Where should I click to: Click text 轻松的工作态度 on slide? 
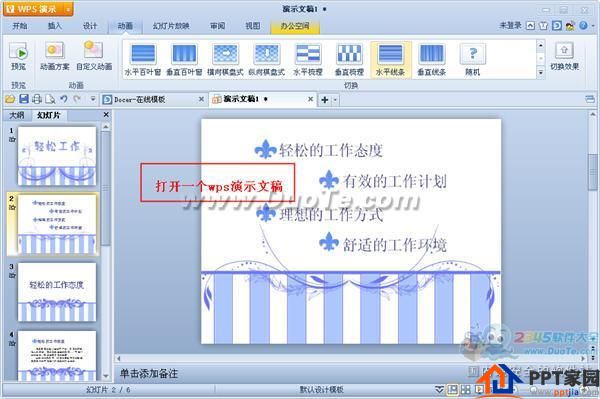click(x=331, y=150)
